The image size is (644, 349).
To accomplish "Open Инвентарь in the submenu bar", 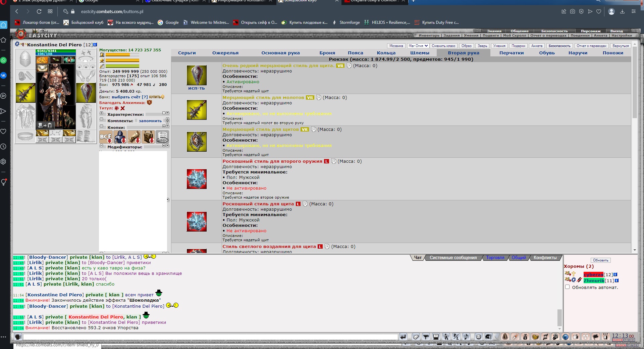I will [429, 35].
